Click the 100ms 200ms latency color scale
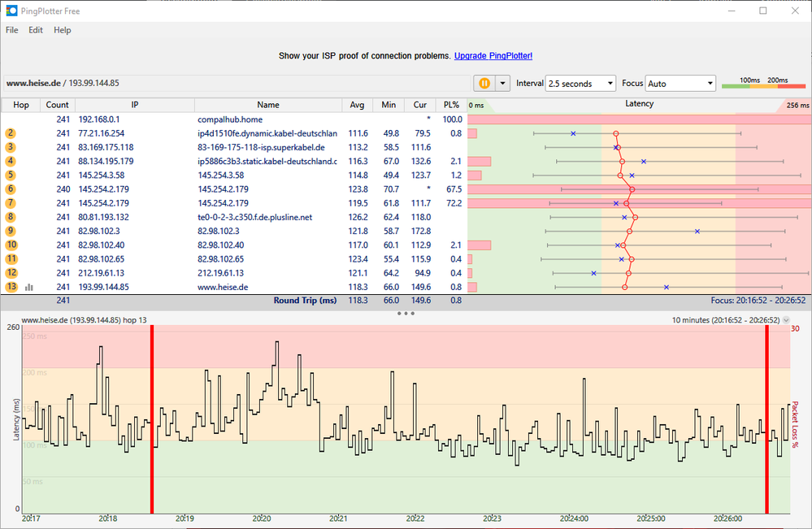This screenshot has height=529, width=812. point(764,83)
